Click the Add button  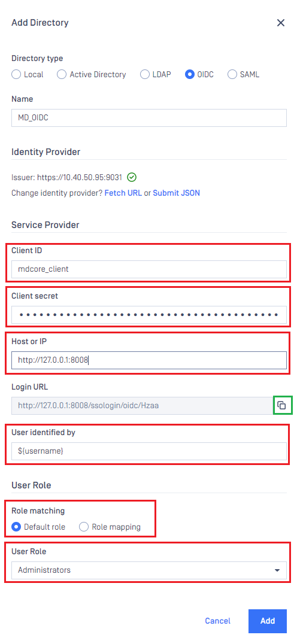point(268,621)
